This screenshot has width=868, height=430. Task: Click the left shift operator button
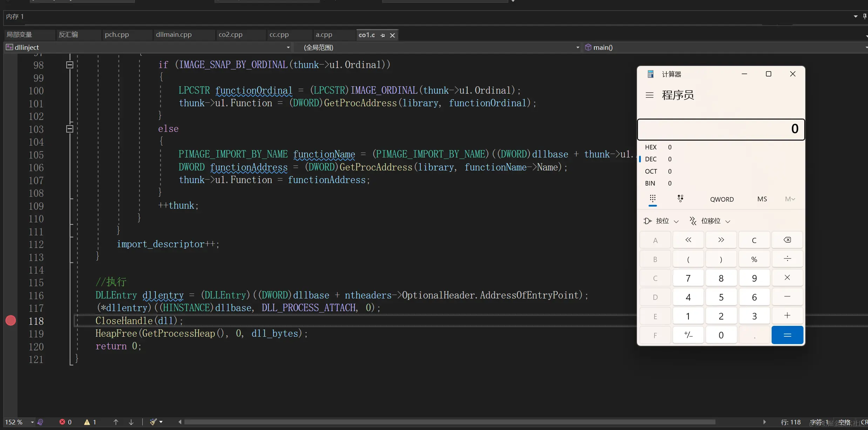[x=688, y=240]
